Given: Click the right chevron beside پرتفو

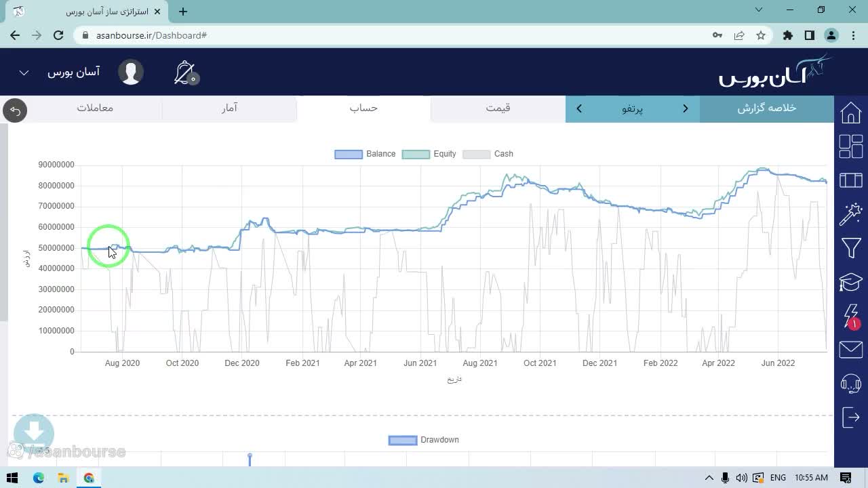Looking at the screenshot, I should [685, 108].
